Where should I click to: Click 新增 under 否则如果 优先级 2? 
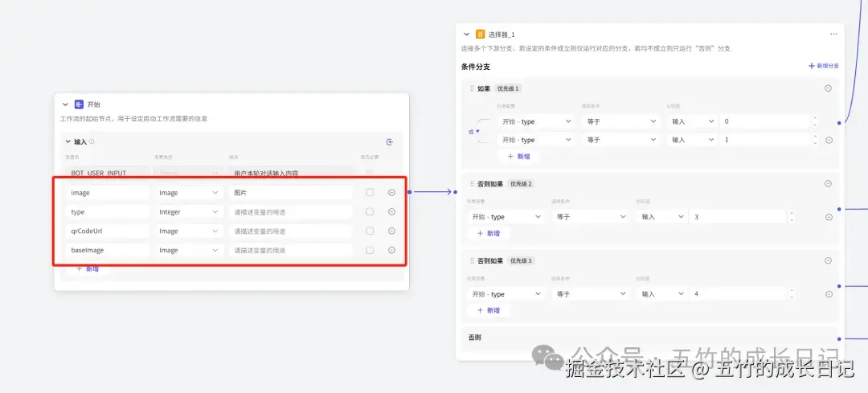[489, 234]
